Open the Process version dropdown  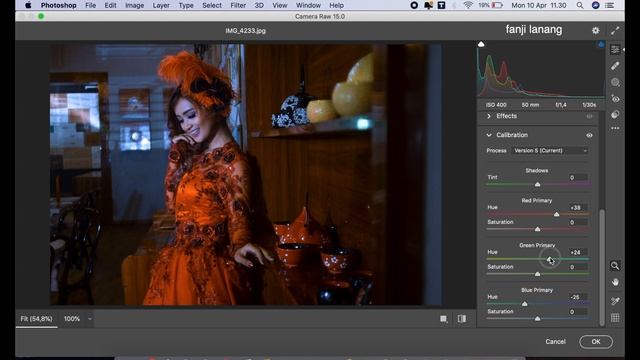click(550, 151)
